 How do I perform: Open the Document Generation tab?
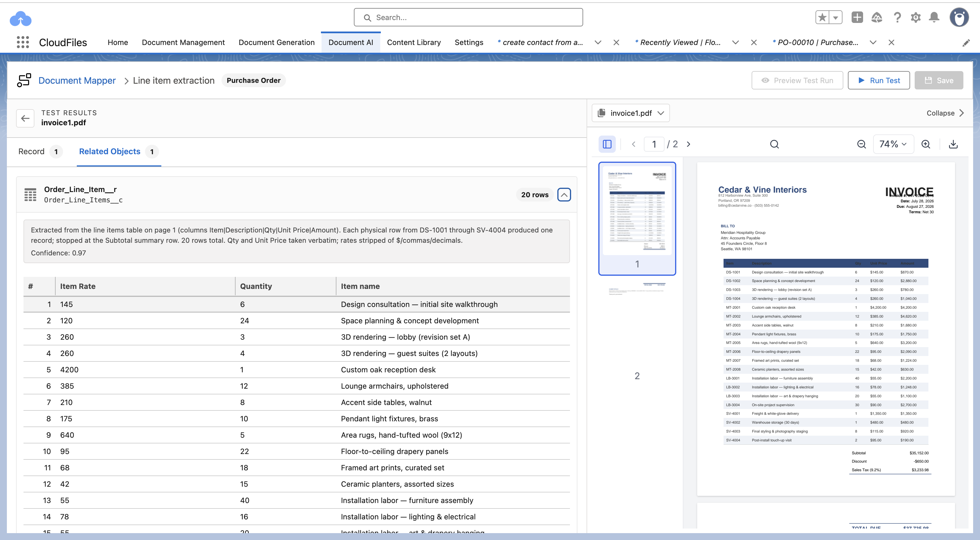(277, 43)
